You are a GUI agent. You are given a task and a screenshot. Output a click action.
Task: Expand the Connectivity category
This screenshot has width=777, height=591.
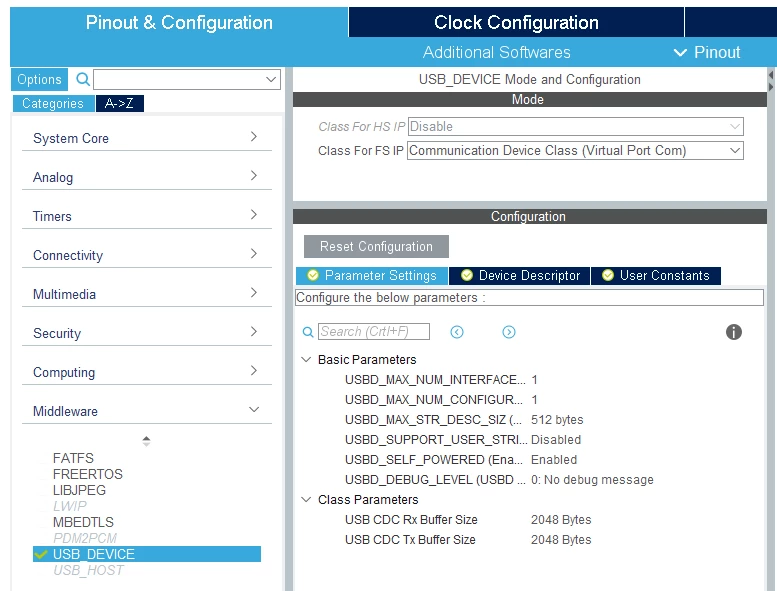[x=147, y=255]
